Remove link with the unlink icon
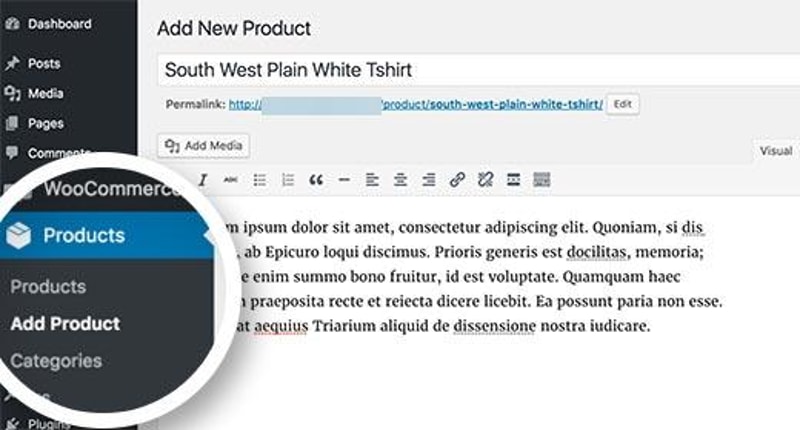 [485, 180]
